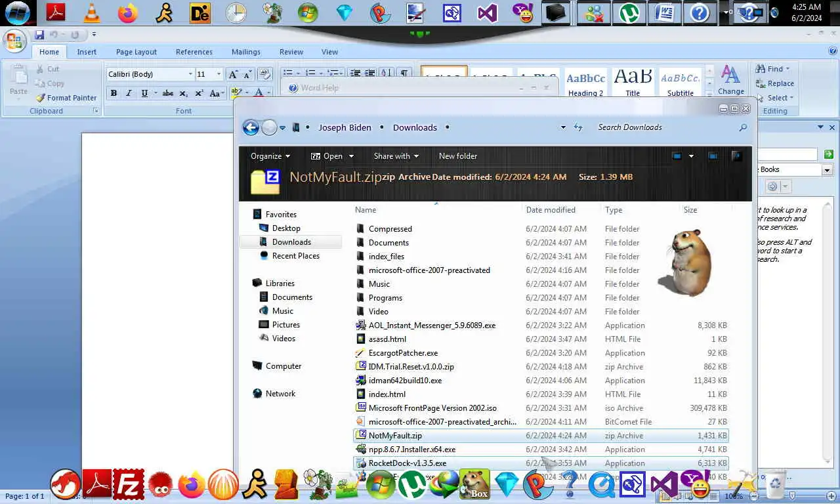Click the Increase Indent icon
This screenshot has height=504, width=840.
(370, 73)
